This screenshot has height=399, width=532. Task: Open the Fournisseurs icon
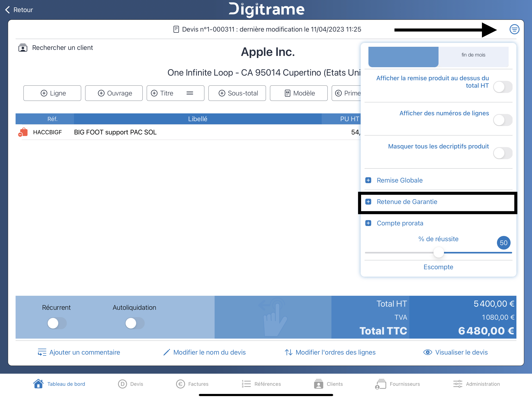[x=381, y=384]
